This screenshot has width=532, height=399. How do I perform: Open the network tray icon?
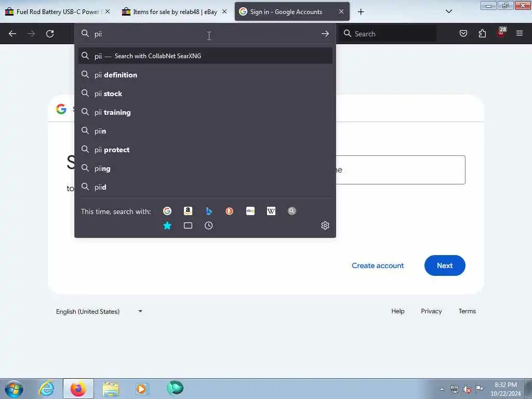pos(455,389)
